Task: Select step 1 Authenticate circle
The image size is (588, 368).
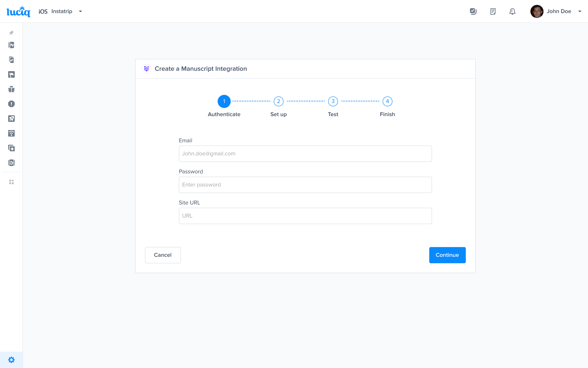Action: pos(224,101)
